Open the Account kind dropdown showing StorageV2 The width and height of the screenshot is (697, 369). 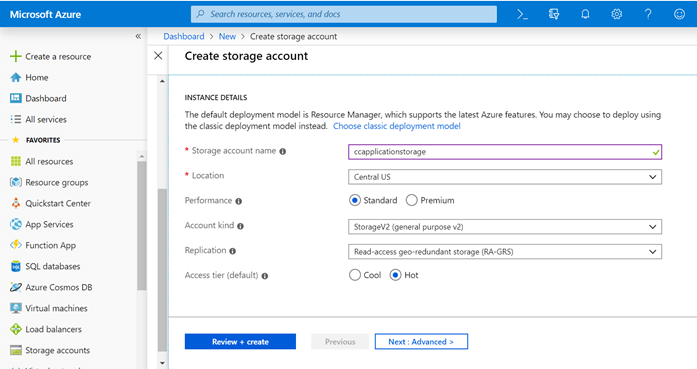coord(505,227)
